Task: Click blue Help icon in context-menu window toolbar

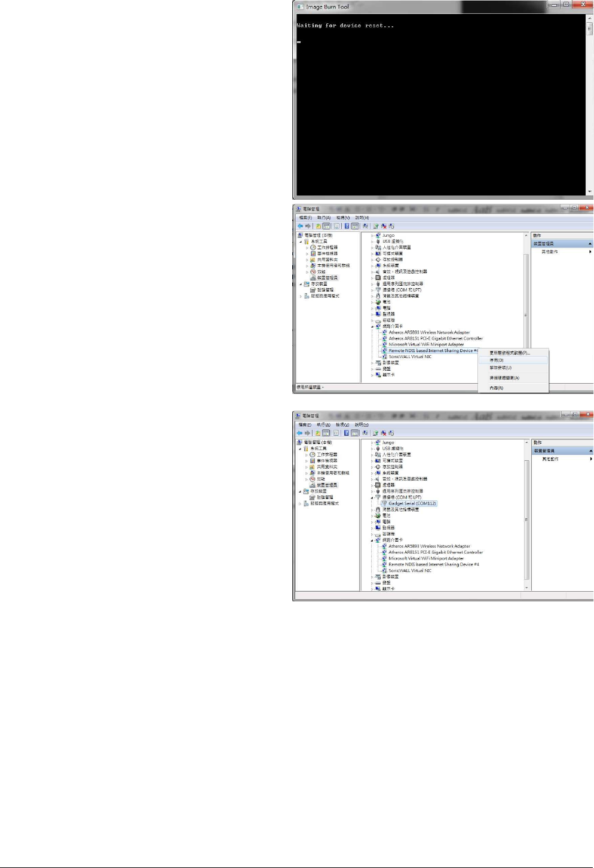Action: (347, 226)
